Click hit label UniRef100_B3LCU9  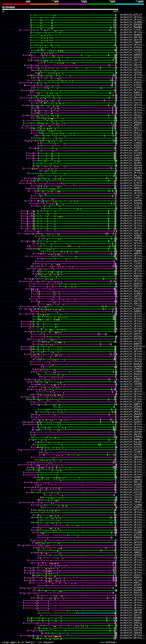(131, 120)
